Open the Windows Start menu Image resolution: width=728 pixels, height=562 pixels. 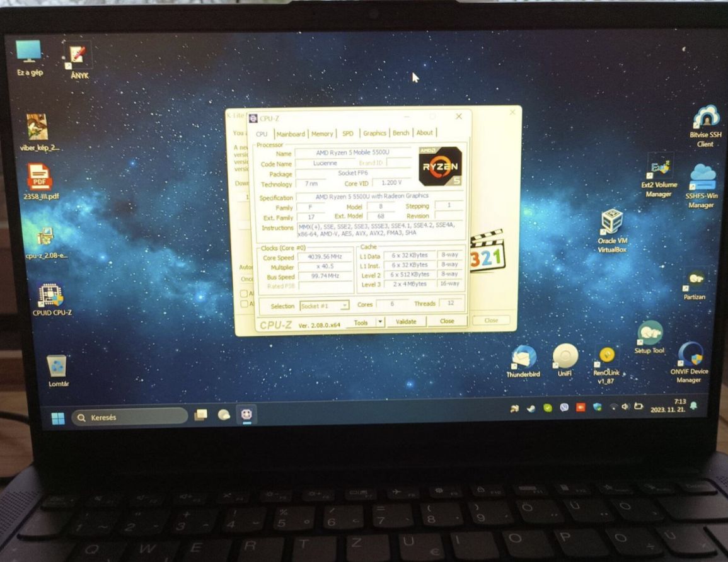click(x=58, y=418)
